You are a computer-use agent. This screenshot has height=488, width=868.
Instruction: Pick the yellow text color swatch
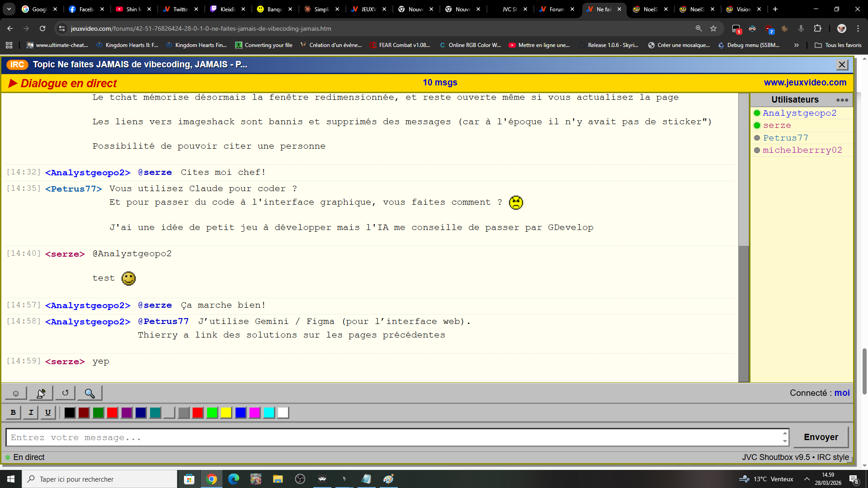226,413
